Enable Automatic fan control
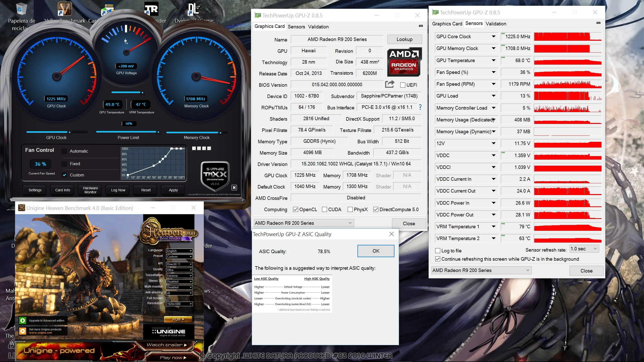Screen dimensions: 644x362 64,151
